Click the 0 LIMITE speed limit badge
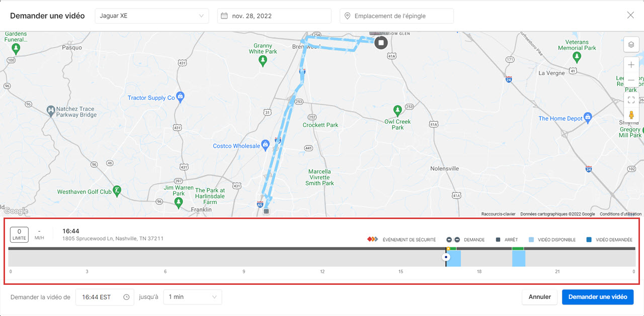The width and height of the screenshot is (644, 316). pyautogui.click(x=19, y=234)
